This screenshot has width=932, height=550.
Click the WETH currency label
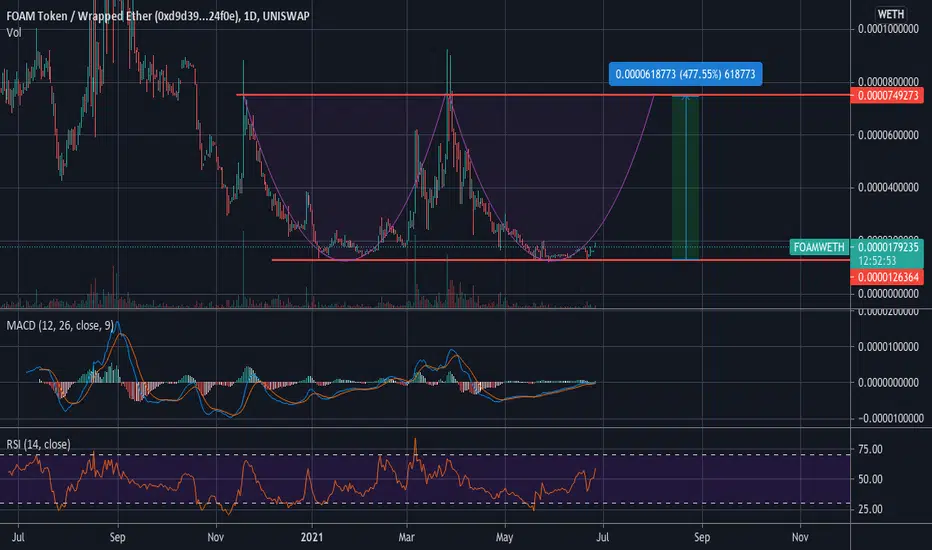pos(890,14)
